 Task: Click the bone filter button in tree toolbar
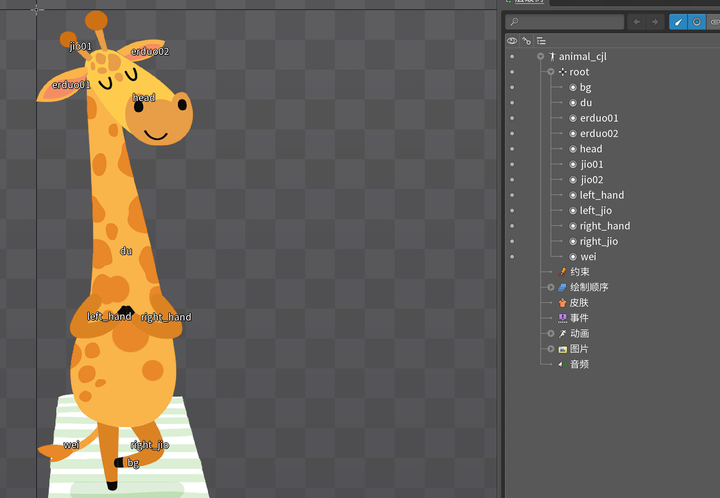tap(677, 22)
